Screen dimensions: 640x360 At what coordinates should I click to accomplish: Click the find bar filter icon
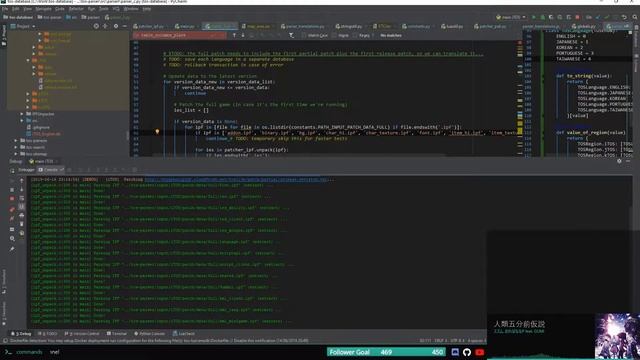291,36
